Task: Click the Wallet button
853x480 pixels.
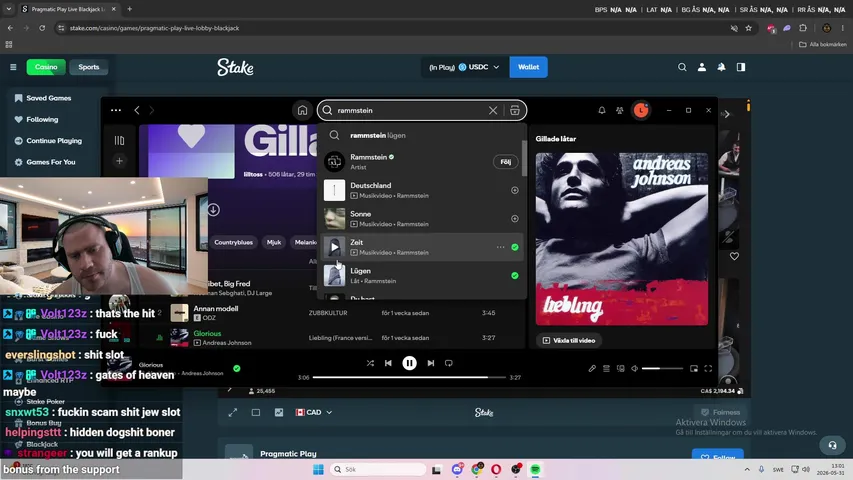Action: click(x=528, y=67)
